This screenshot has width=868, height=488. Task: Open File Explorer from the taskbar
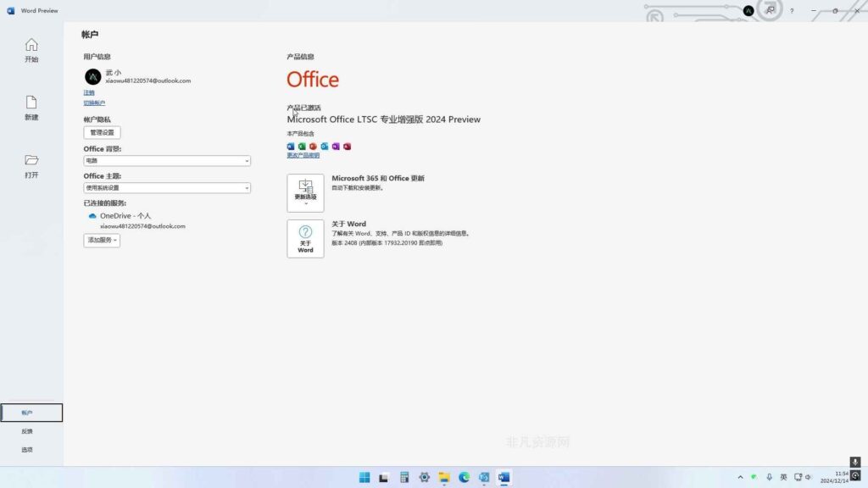(x=444, y=478)
